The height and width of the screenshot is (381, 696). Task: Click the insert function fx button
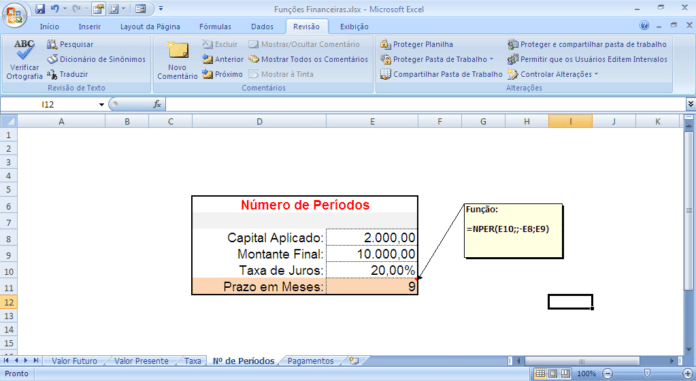click(x=157, y=104)
